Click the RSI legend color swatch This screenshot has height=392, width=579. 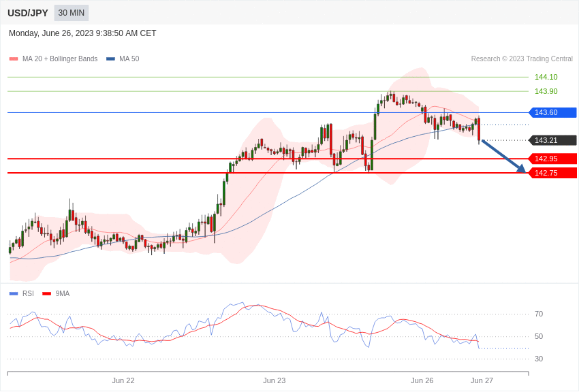[14, 293]
